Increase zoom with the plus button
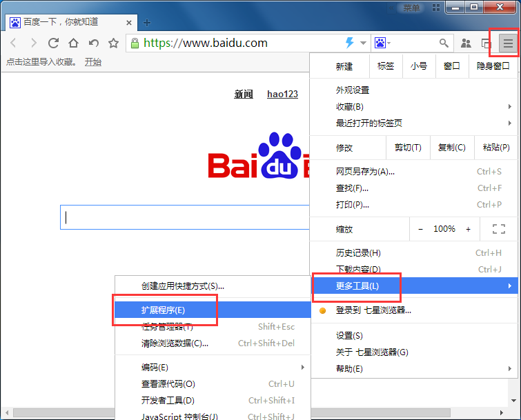Screen dimensions: 521x420 [x=468, y=229]
